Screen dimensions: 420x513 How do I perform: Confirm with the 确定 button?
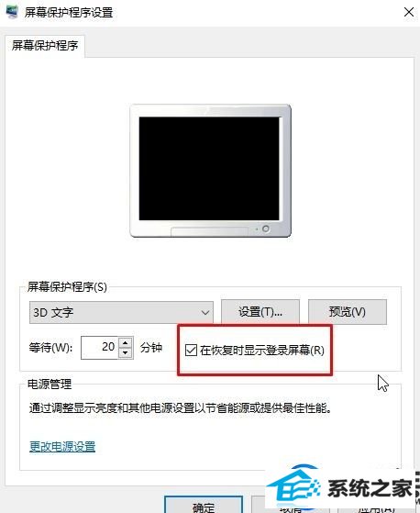204,505
